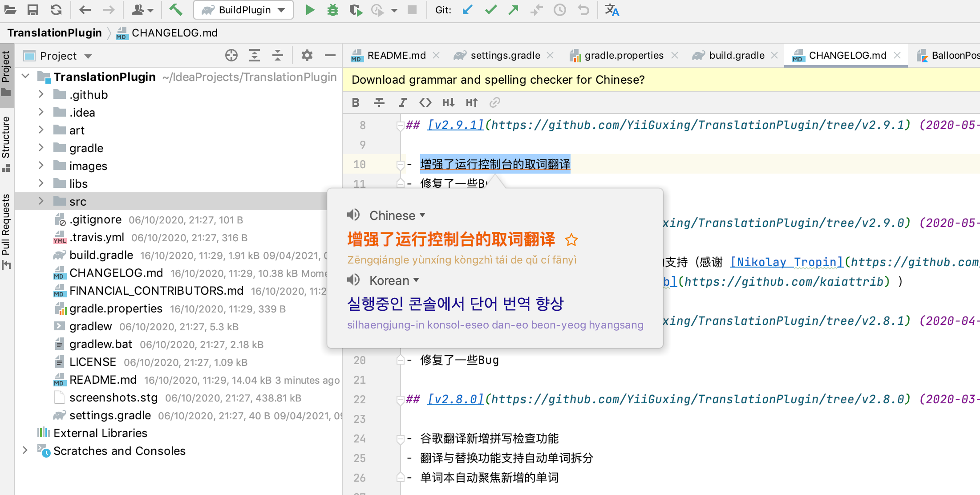The image size is (980, 495).
Task: Collapse the TranslationPlugin root node
Action: [x=26, y=76]
